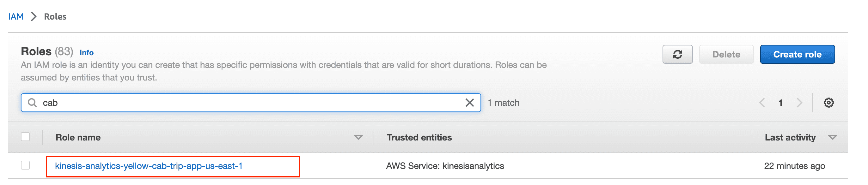Sort by Last activity arrow
The width and height of the screenshot is (868, 185).
point(832,137)
